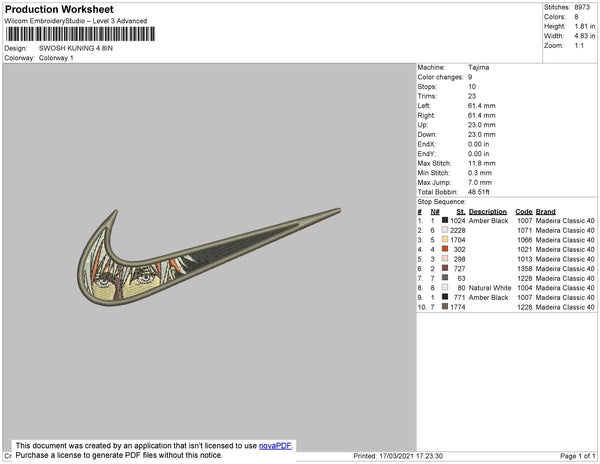The height and width of the screenshot is (464, 600).
Task: Select the color swatch for stop 2 with 2228 stitches
Action: click(445, 230)
